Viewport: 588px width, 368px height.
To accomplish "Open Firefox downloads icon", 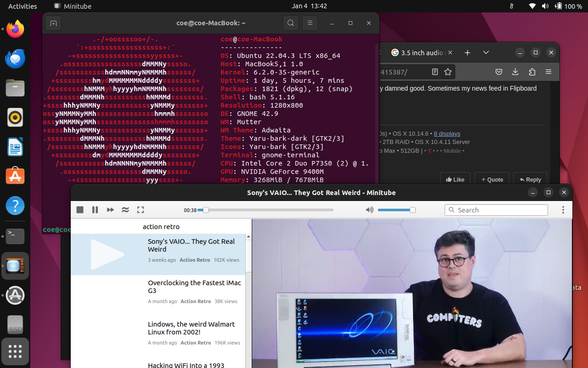I will (x=515, y=72).
